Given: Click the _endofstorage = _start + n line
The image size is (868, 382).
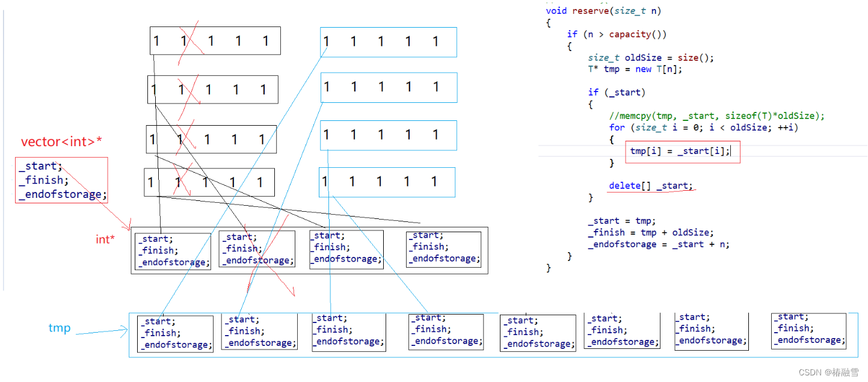Looking at the screenshot, I should coord(658,244).
